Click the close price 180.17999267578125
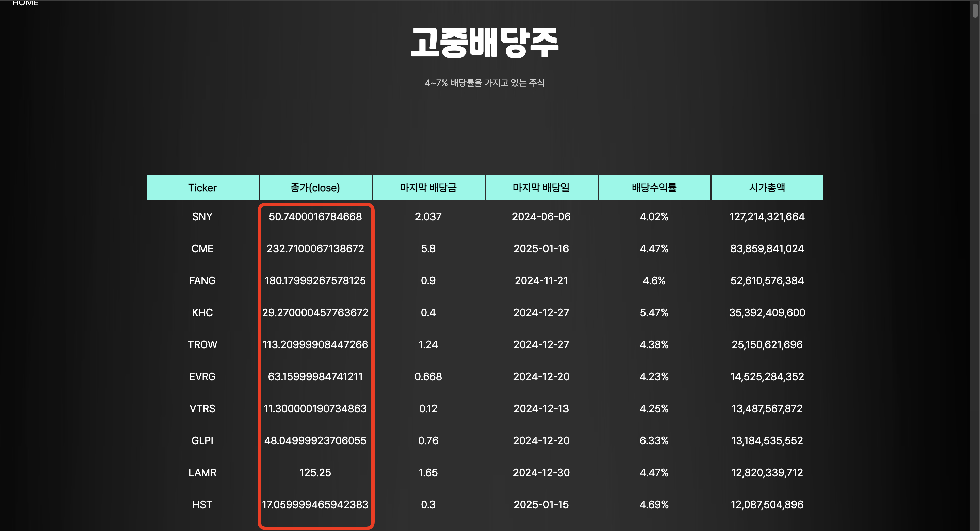 click(x=315, y=280)
